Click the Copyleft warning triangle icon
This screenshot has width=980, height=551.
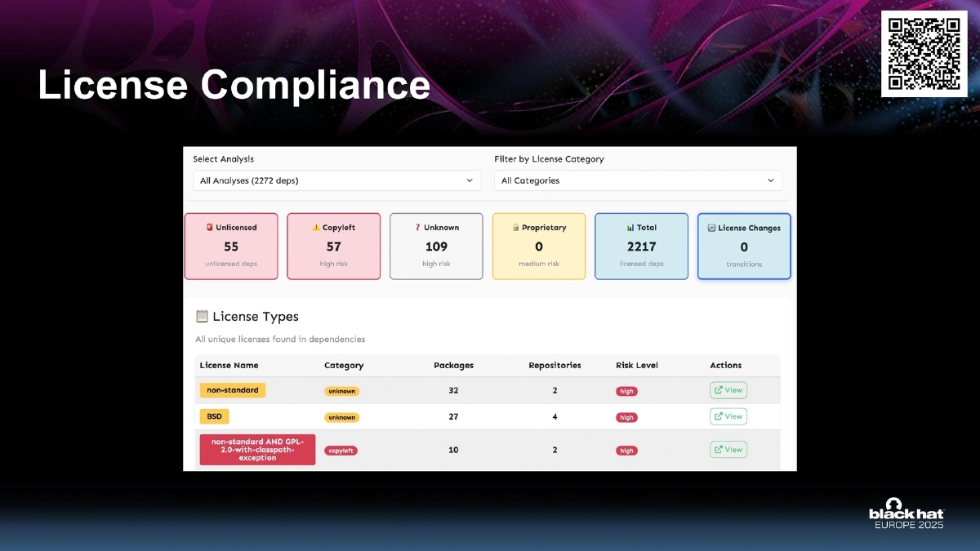(316, 228)
